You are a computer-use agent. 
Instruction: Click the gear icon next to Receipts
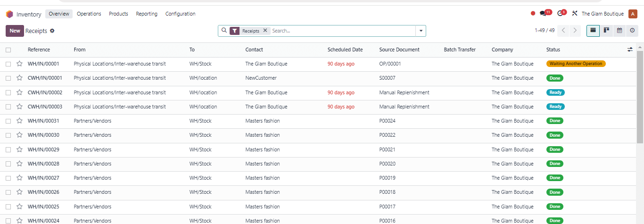click(x=52, y=31)
